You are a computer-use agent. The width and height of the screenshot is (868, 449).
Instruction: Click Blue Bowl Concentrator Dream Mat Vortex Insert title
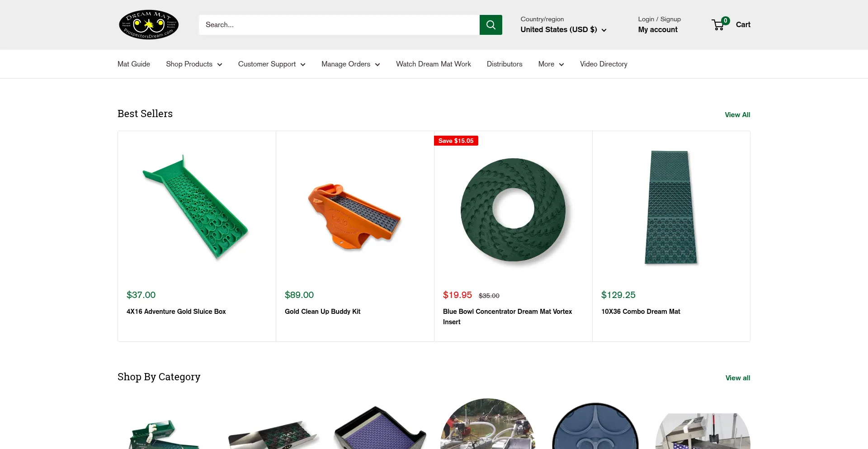(x=508, y=317)
